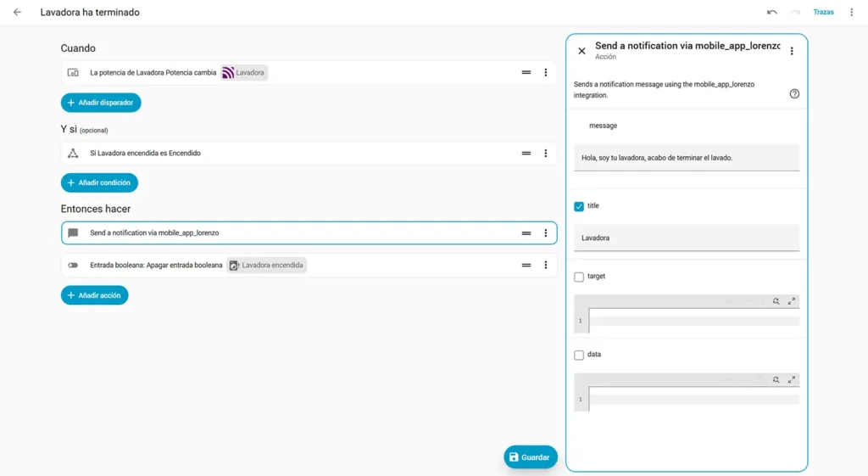The width and height of the screenshot is (868, 476).
Task: Click Añadir disparador button
Action: point(101,103)
